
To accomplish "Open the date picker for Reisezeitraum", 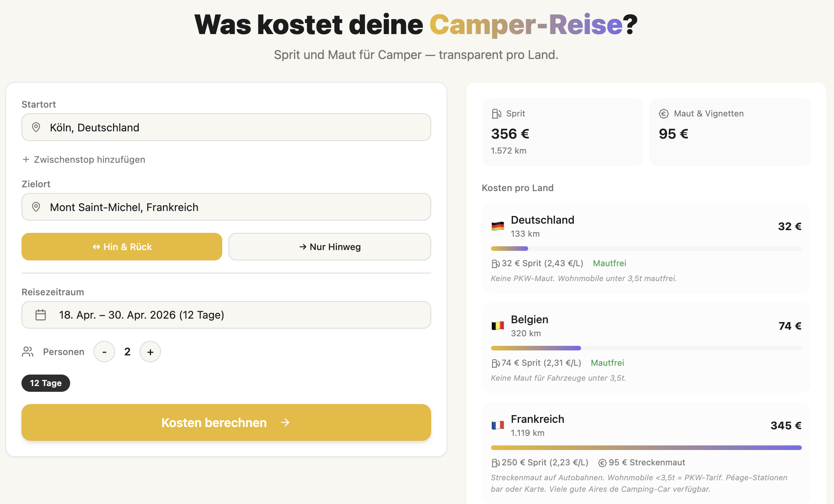I will pyautogui.click(x=226, y=314).
